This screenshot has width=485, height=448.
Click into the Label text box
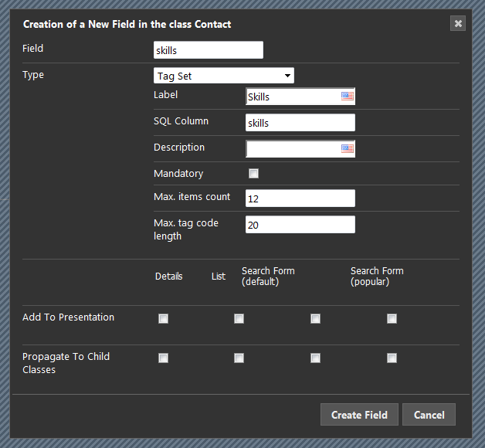pos(292,97)
